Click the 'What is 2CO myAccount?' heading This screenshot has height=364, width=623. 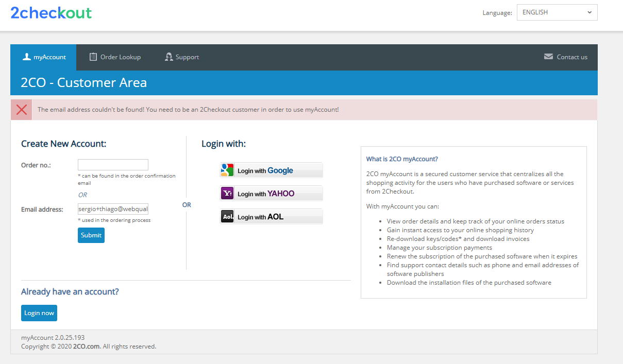pyautogui.click(x=402, y=159)
